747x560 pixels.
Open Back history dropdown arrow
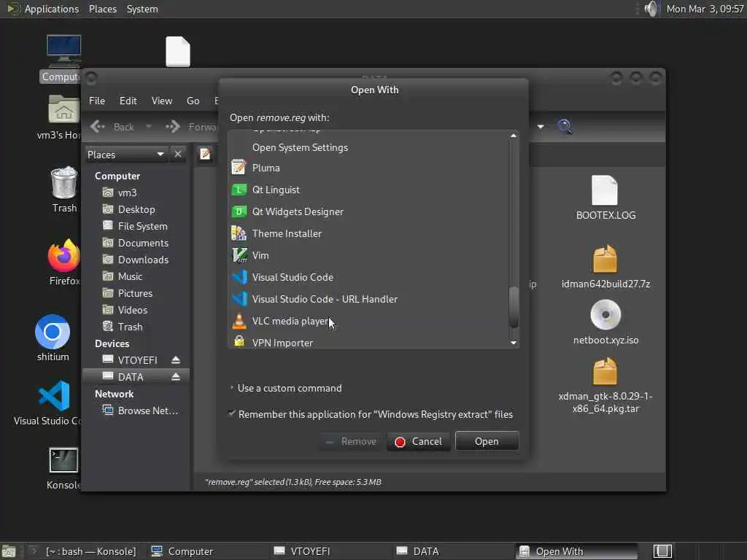pos(149,127)
